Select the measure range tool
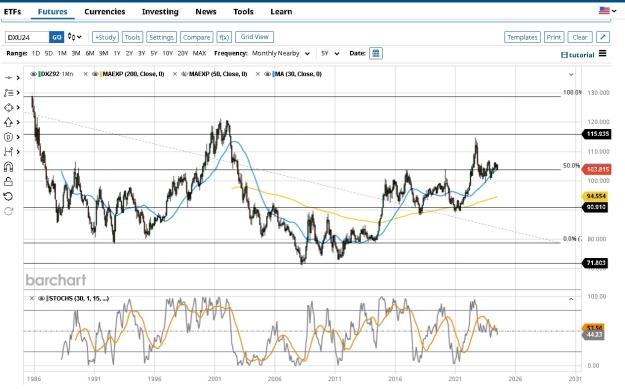Image resolution: width=625 pixels, height=389 pixels. [x=8, y=152]
